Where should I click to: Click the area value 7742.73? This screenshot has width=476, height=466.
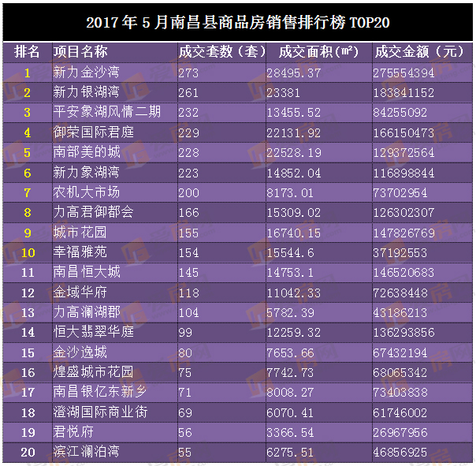pos(290,373)
